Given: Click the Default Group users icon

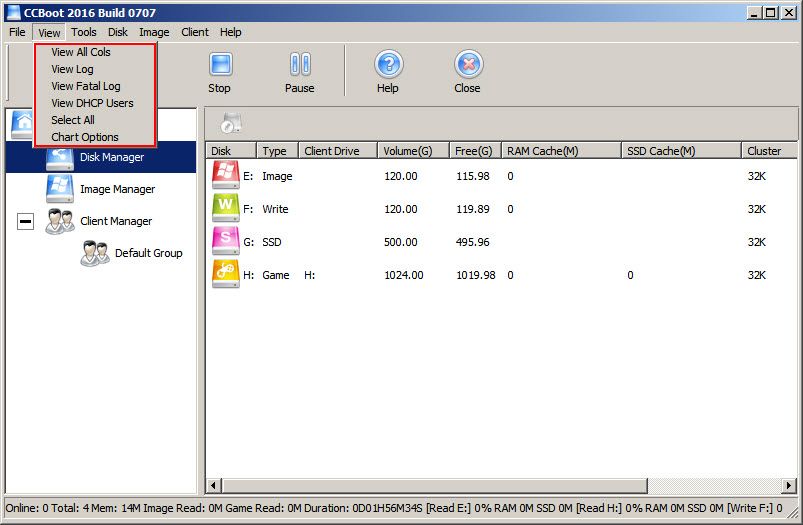Looking at the screenshot, I should (95, 253).
